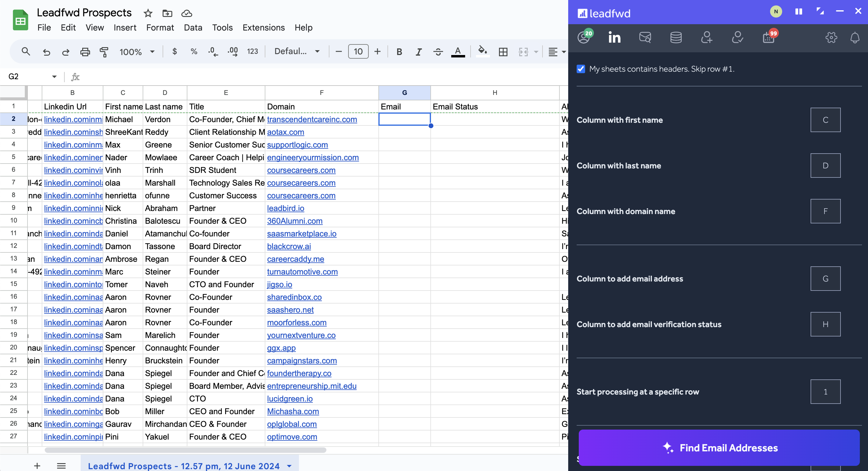868x471 pixels.
Task: Open the notifications bell in the leadfwd panel
Action: (x=855, y=37)
